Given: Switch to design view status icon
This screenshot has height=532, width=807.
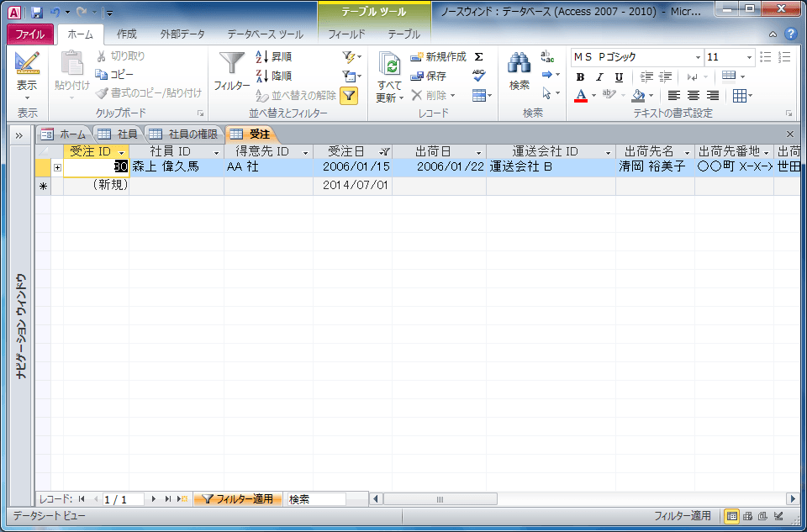Looking at the screenshot, I should pyautogui.click(x=778, y=515).
